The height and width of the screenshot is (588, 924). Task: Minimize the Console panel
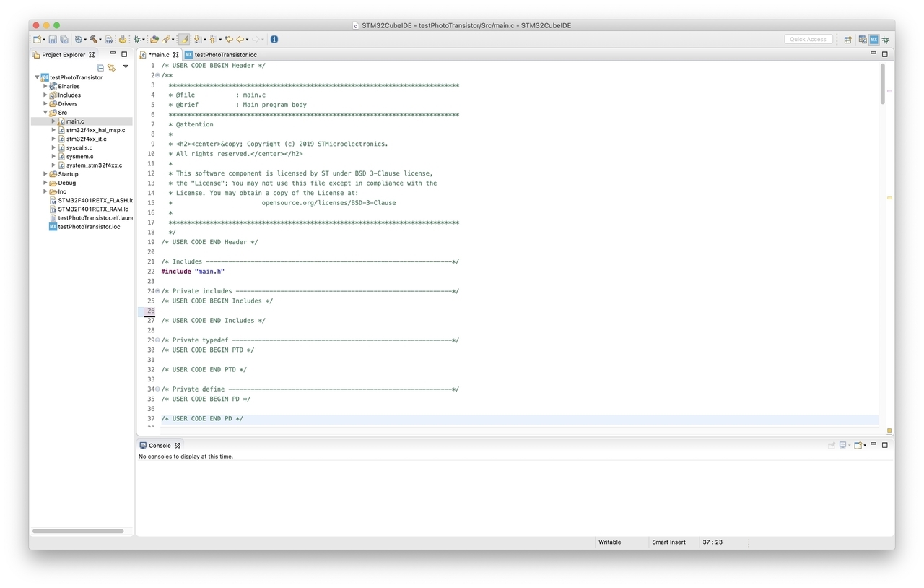click(873, 445)
